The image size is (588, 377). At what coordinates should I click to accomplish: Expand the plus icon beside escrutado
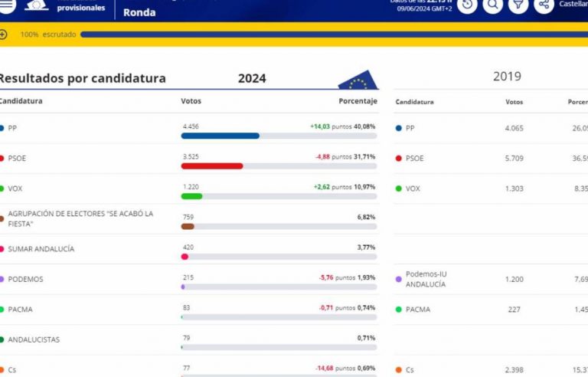point(4,34)
